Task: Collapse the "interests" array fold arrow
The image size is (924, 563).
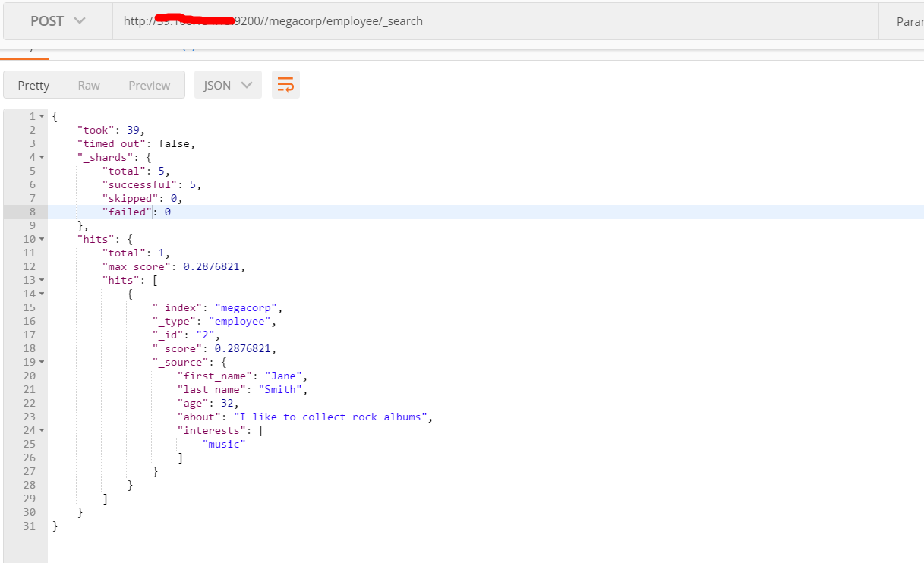Action: click(42, 430)
